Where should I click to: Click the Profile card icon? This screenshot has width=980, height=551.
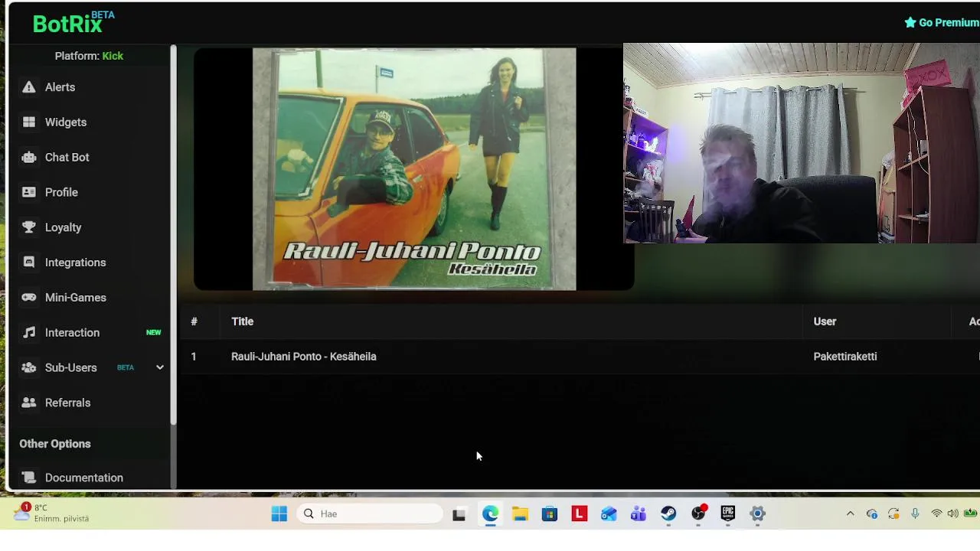pos(29,192)
